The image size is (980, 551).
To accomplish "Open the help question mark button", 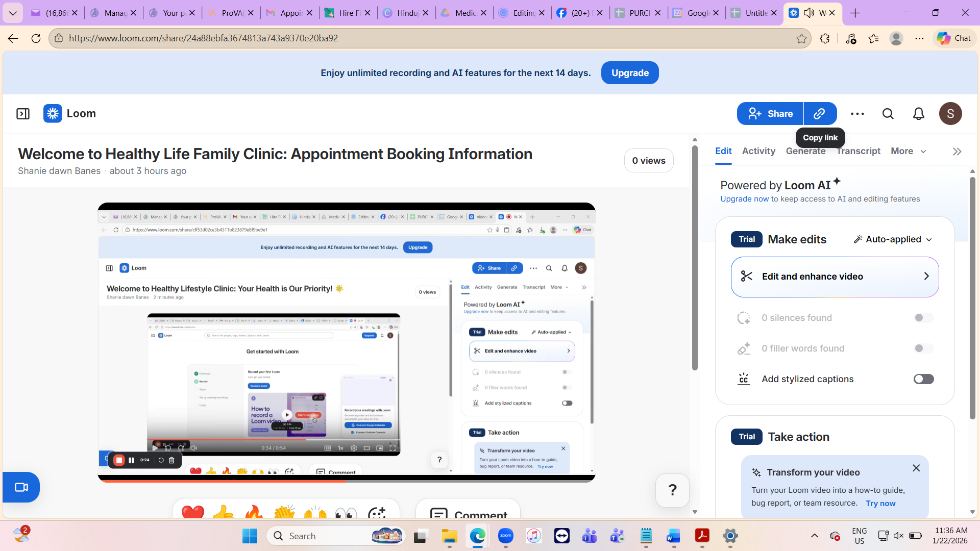I will pos(672,490).
